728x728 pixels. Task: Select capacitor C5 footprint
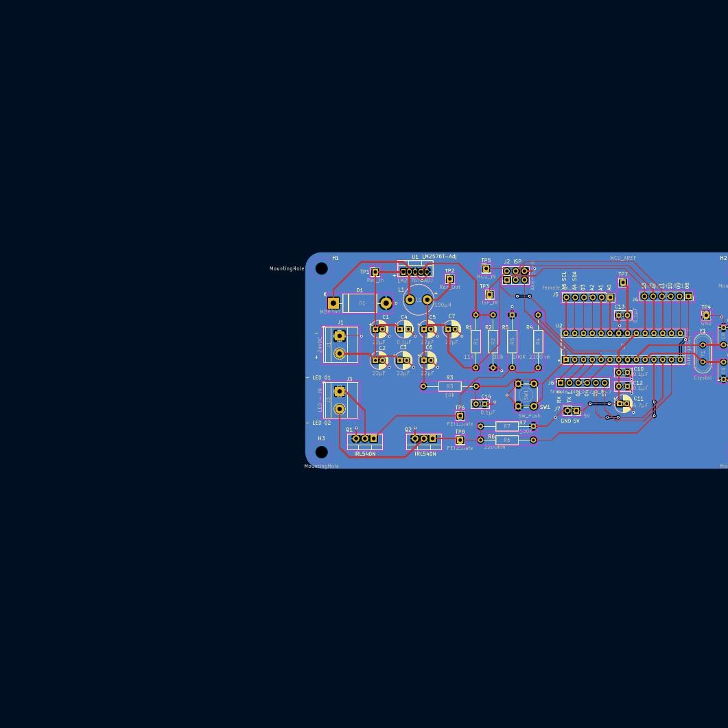(x=427, y=329)
